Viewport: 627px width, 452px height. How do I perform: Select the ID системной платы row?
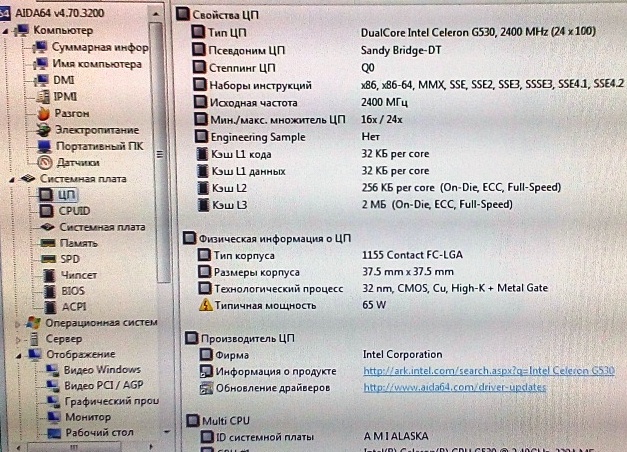(314, 436)
